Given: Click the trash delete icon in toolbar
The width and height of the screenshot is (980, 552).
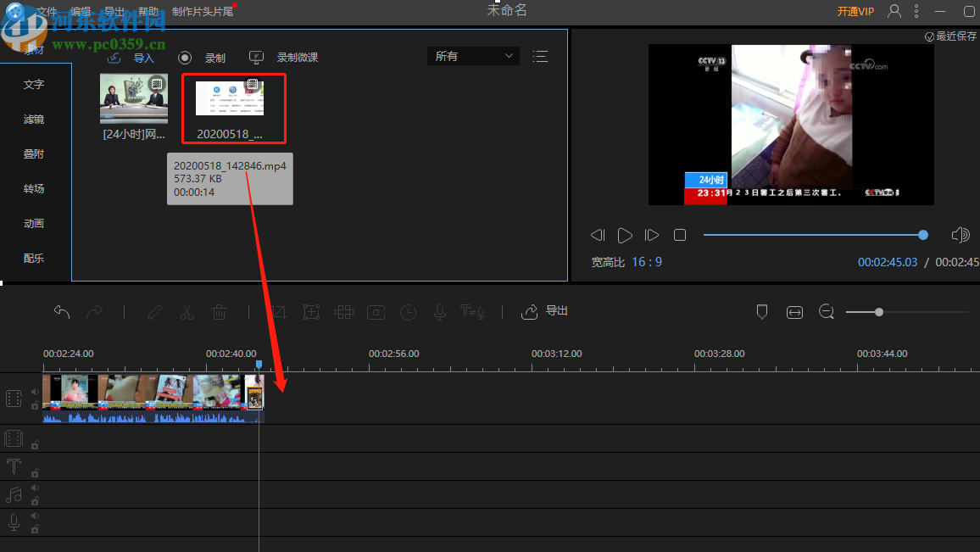Looking at the screenshot, I should 219,312.
